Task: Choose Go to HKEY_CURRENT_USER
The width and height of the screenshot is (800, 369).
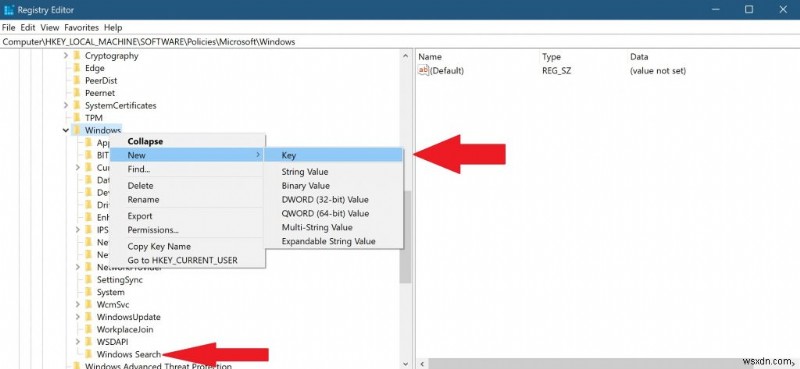Action: (188, 260)
